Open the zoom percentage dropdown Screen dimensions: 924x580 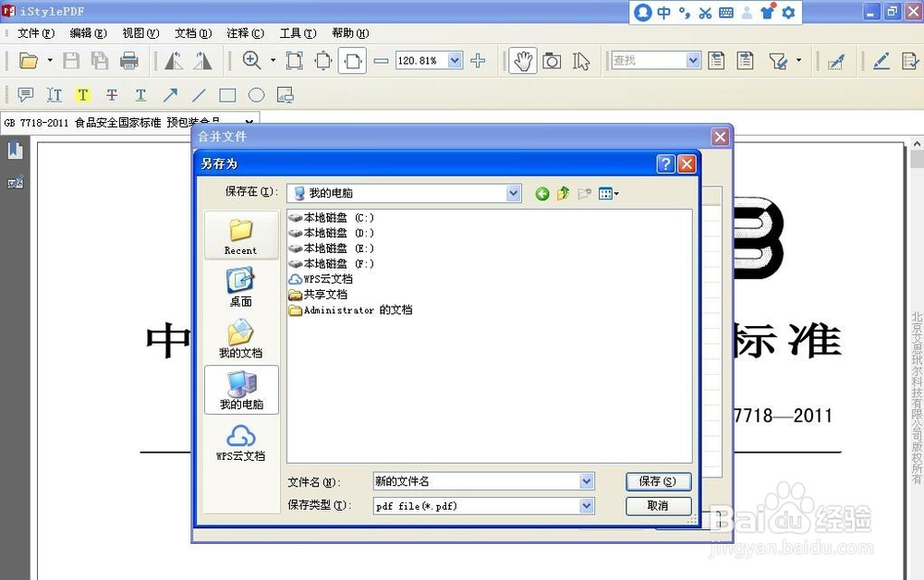coord(455,60)
